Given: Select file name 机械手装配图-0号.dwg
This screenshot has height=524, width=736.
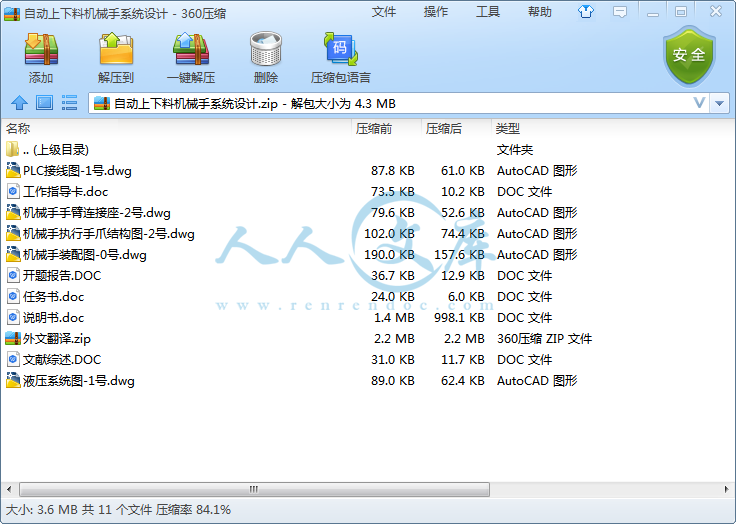Looking at the screenshot, I should 84,254.
